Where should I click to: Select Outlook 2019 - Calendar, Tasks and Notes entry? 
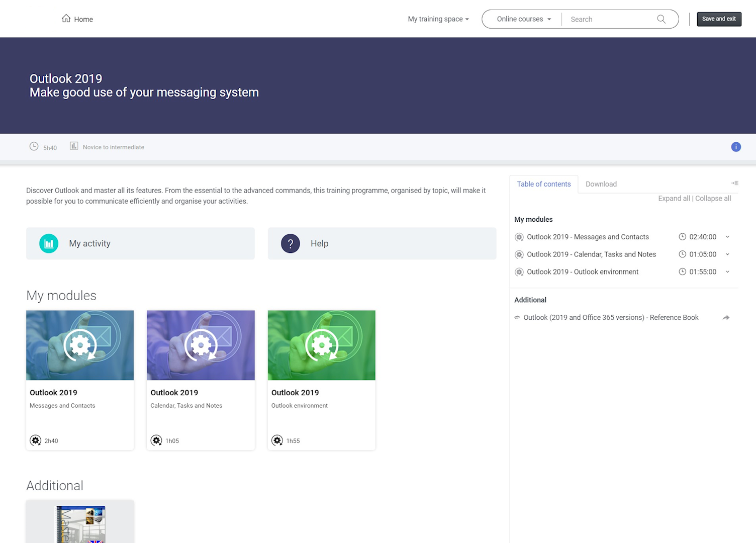click(591, 254)
